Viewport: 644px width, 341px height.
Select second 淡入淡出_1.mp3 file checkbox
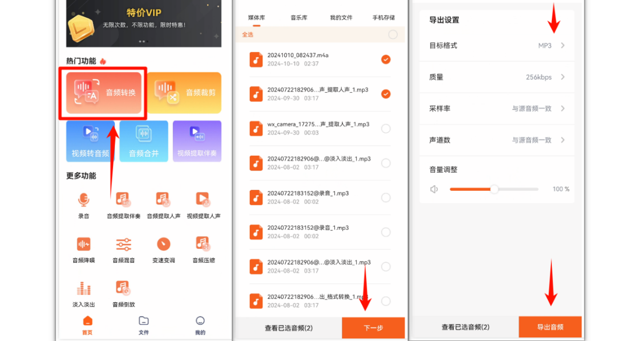[x=386, y=266]
